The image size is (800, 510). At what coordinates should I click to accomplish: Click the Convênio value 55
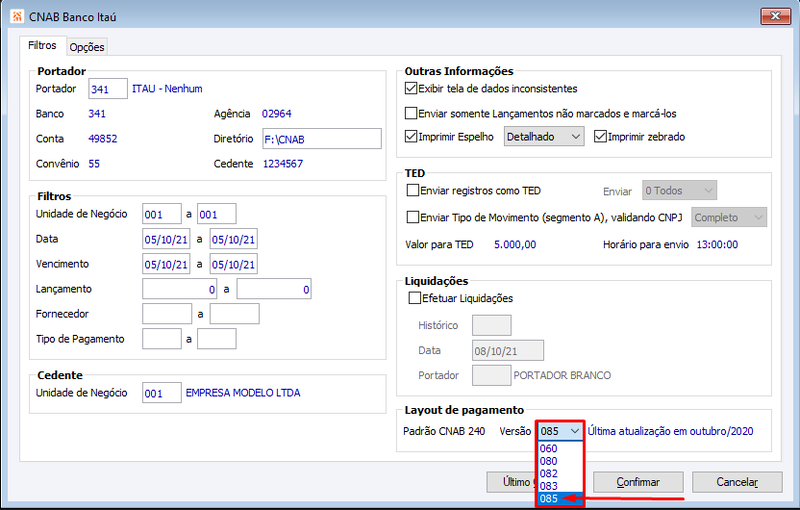tap(94, 164)
